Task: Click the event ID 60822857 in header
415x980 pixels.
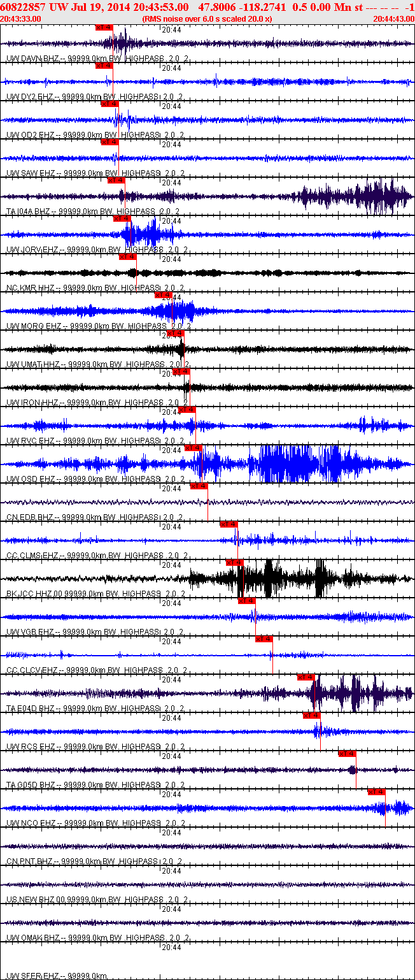Action: pos(23,6)
